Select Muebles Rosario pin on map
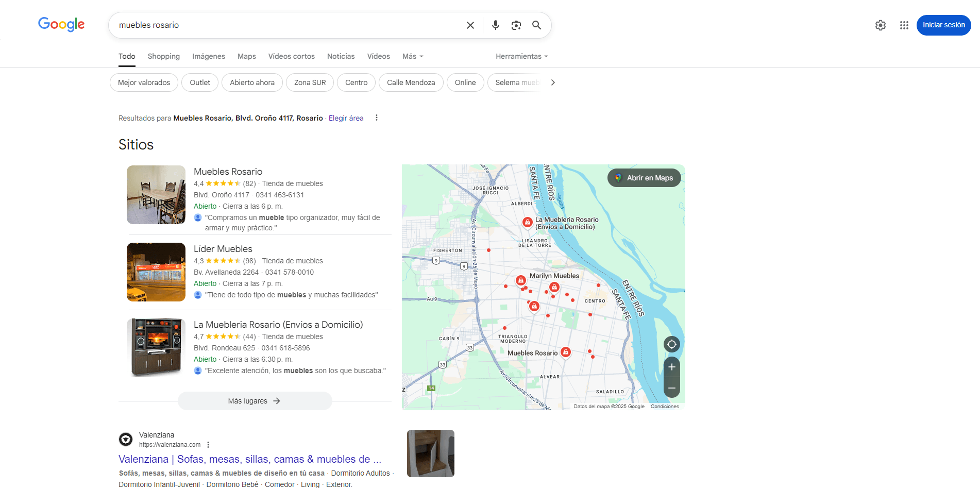980x488 pixels. (x=565, y=352)
